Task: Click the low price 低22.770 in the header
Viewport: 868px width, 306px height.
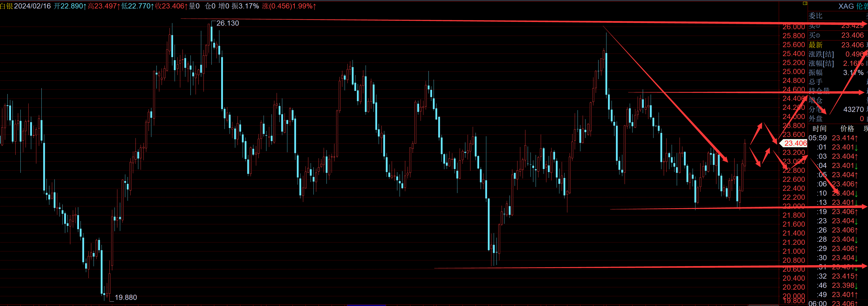Action: (138, 6)
